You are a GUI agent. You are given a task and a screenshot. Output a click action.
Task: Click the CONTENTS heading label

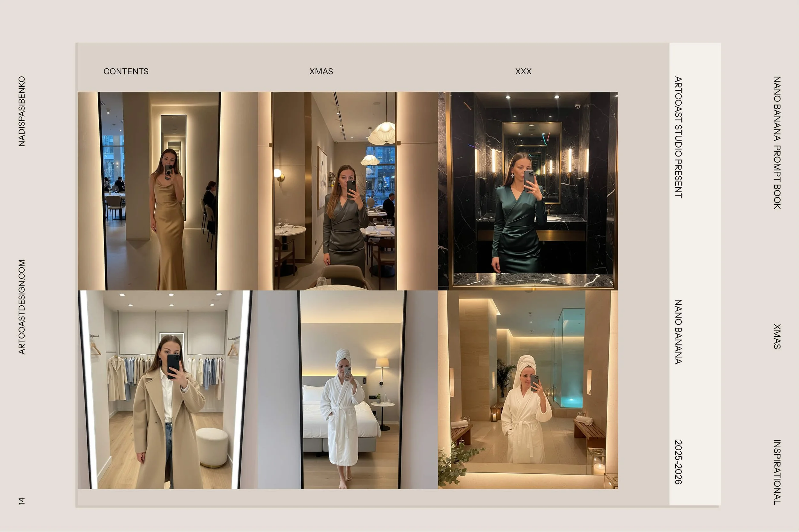coord(126,71)
